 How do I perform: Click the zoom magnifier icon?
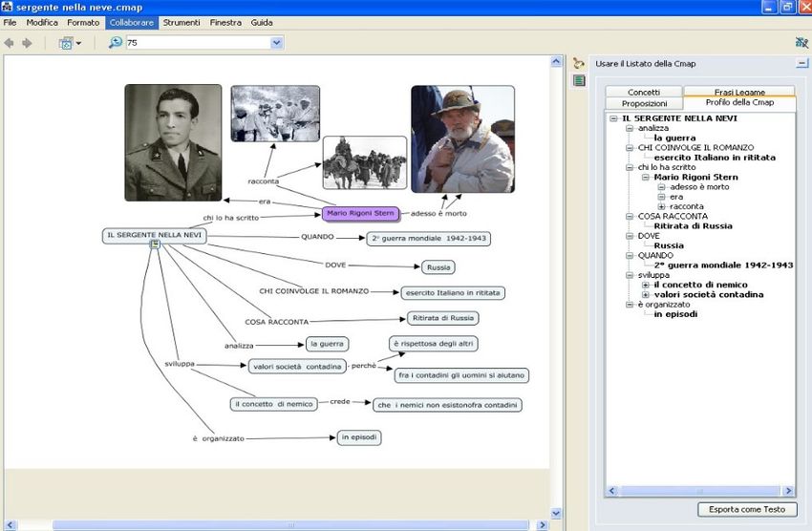(x=116, y=43)
